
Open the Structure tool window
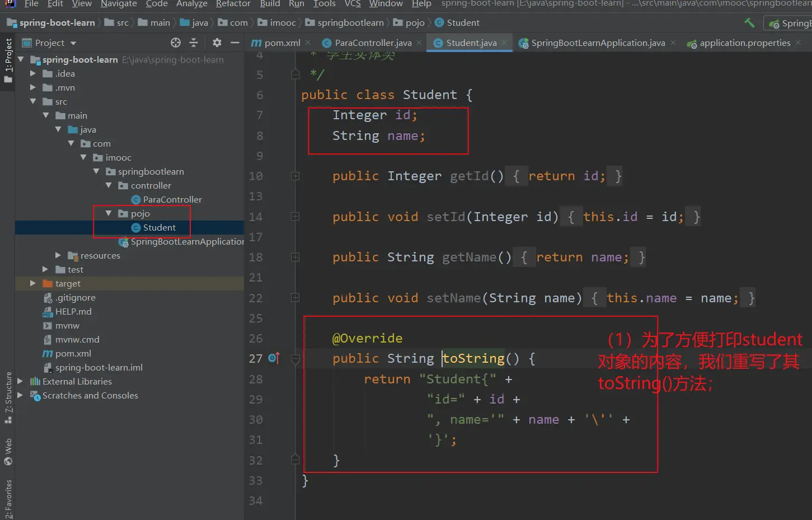pyautogui.click(x=8, y=392)
